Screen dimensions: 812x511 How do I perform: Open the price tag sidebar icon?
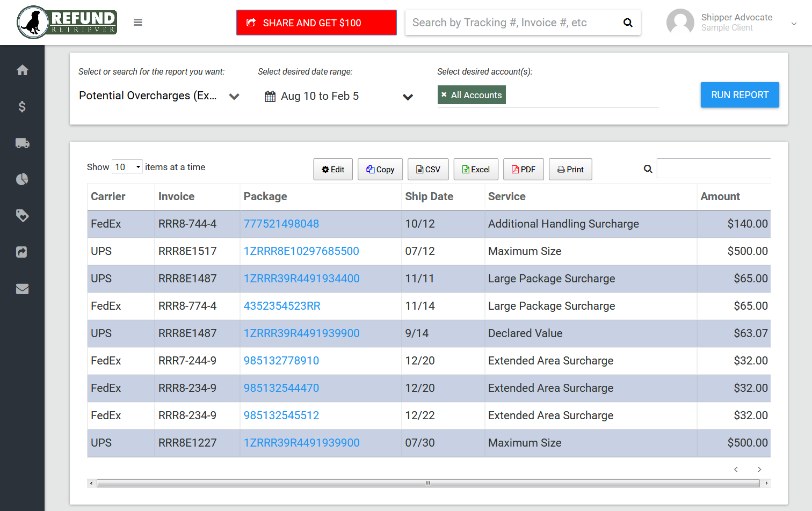pos(22,216)
